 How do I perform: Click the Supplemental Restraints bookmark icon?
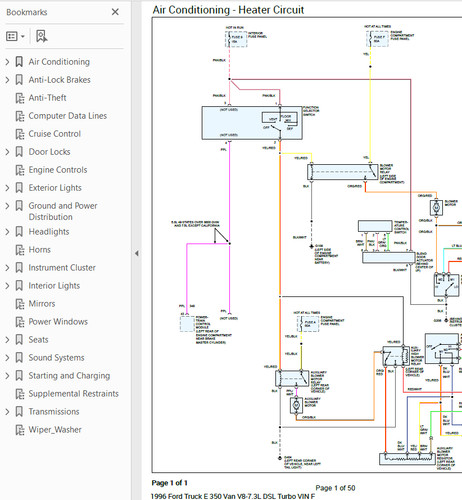point(20,394)
